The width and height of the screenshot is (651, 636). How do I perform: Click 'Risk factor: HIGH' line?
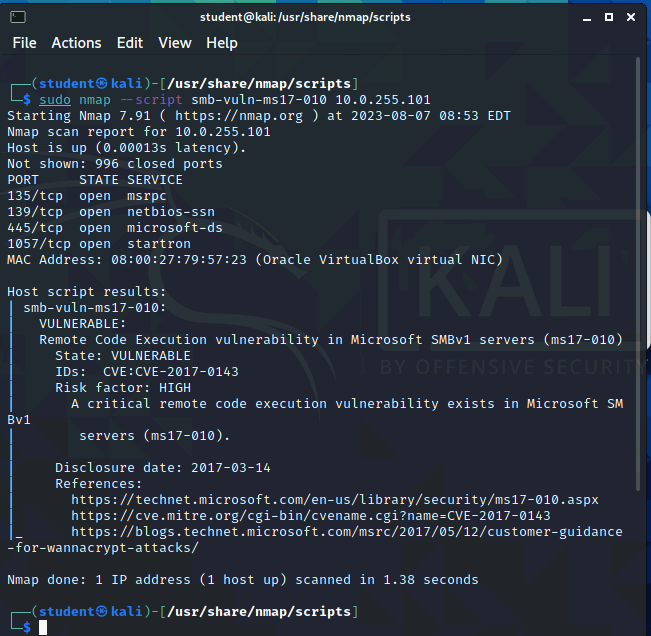[x=123, y=388]
